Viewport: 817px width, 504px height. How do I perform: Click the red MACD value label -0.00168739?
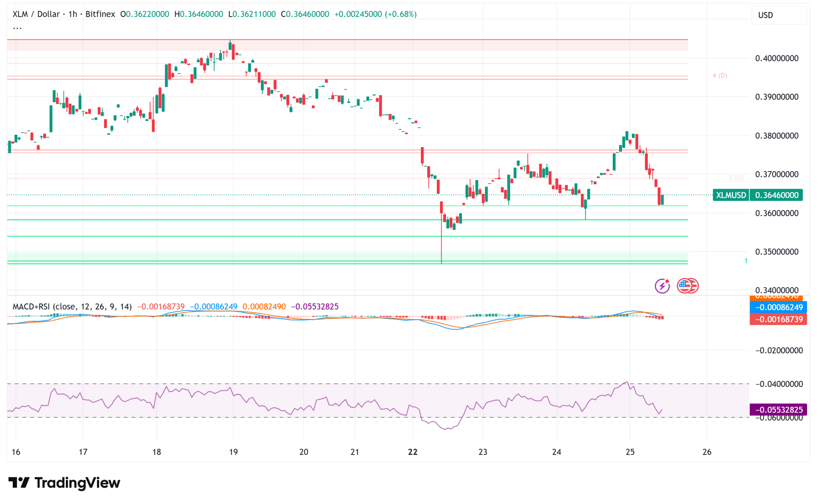tap(161, 307)
